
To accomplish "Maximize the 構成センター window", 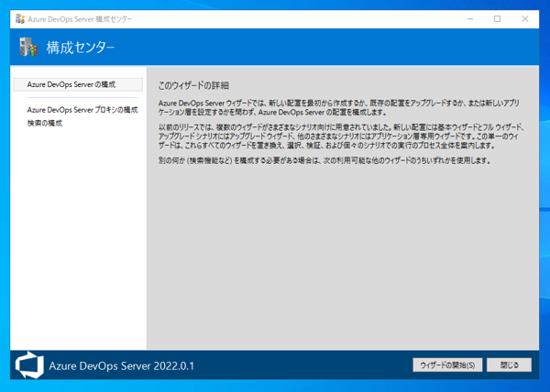I will [497, 19].
